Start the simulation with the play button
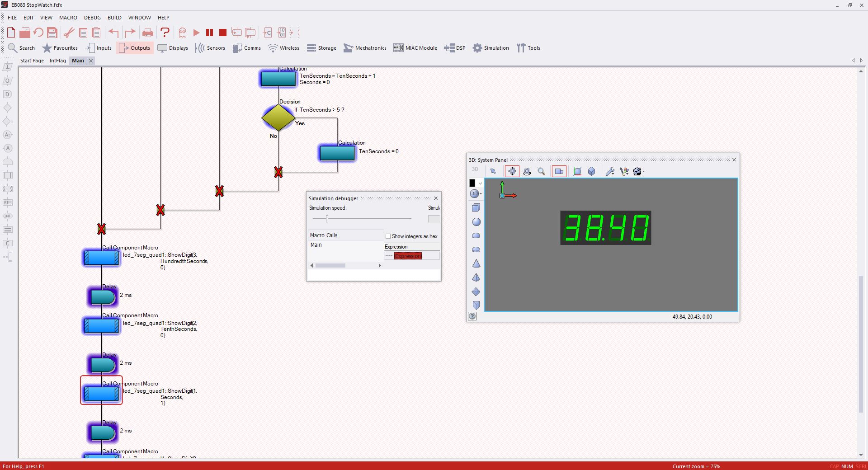The width and height of the screenshot is (868, 470). [x=196, y=33]
